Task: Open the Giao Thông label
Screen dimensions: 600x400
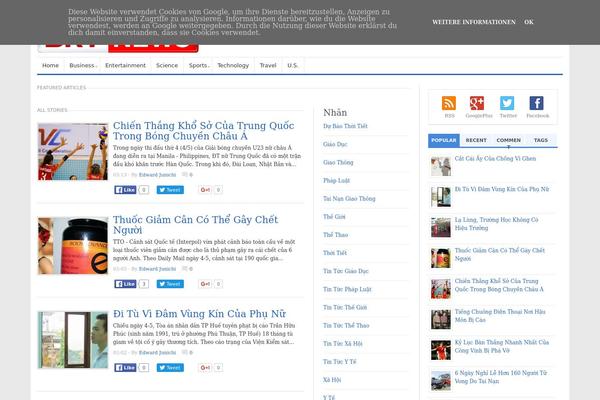Action: click(338, 163)
